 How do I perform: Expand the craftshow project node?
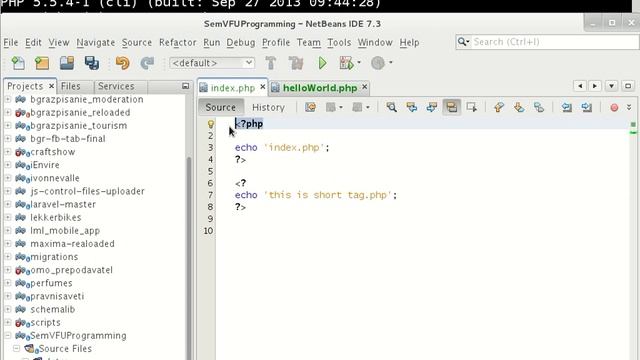click(x=8, y=152)
